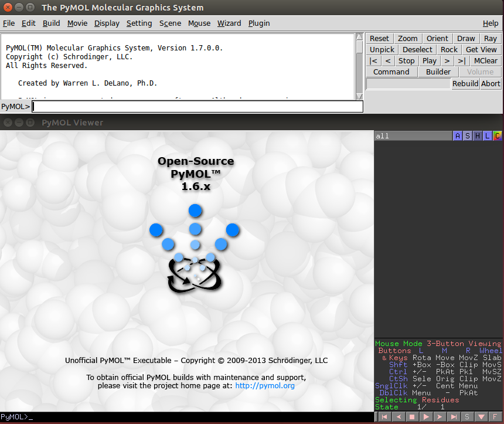The height and width of the screenshot is (424, 504).
Task: Open the Command panel button
Action: tap(391, 72)
